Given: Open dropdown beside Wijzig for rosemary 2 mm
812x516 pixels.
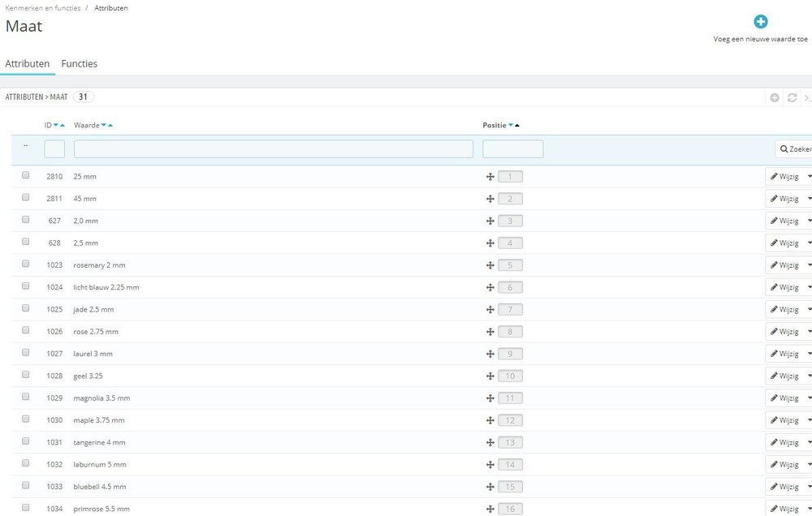Looking at the screenshot, I should tap(809, 265).
